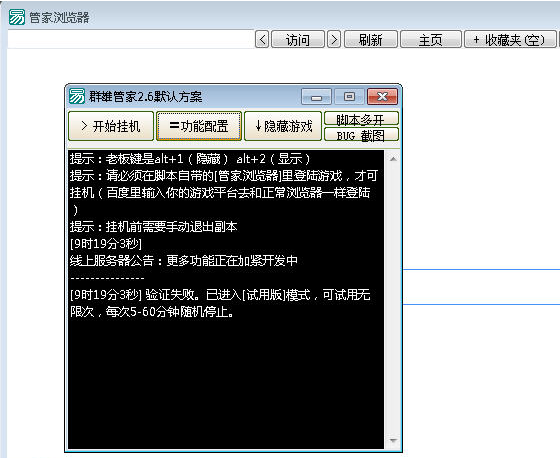
Task: Go forward with the > arrow button
Action: coord(334,39)
